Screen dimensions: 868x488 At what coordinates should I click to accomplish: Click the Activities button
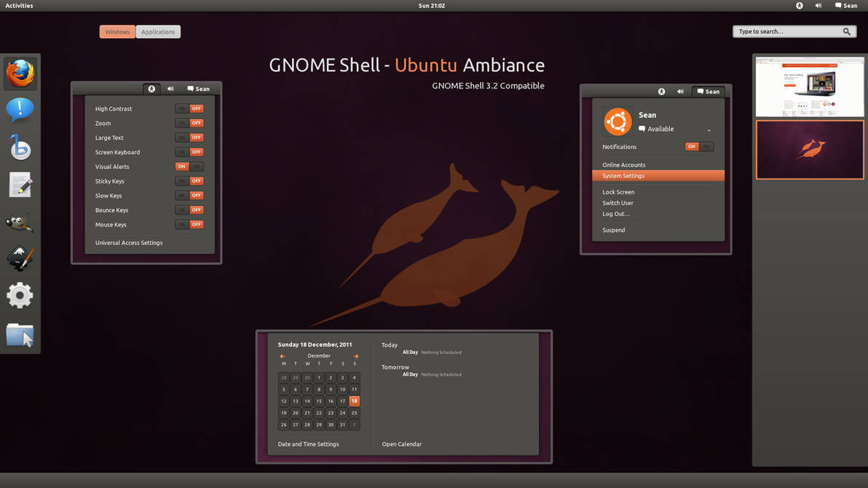coord(20,6)
